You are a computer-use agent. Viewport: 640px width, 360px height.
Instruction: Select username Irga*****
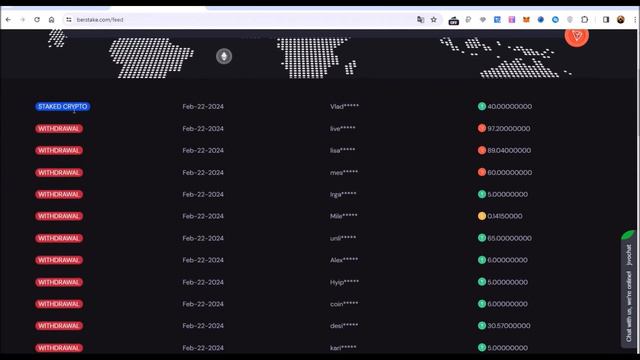click(343, 194)
